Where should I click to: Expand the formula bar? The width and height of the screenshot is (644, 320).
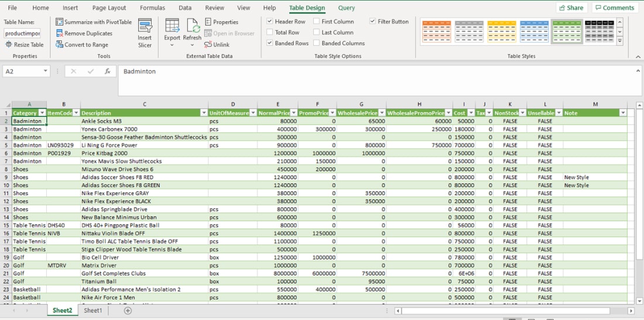(x=638, y=71)
